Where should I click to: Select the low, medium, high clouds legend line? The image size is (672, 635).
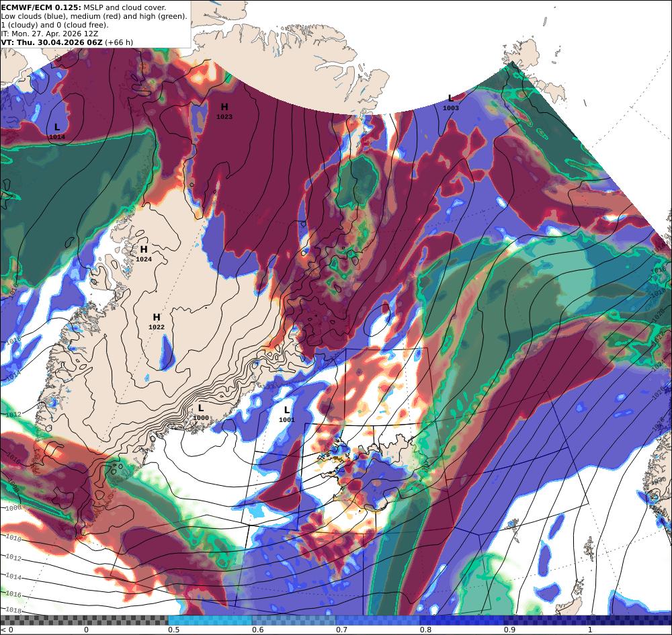coord(94,16)
